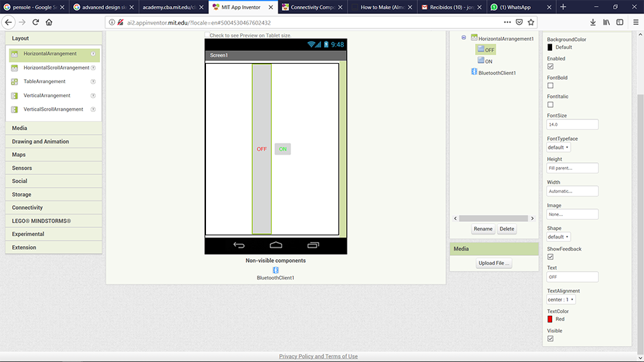Click the Rename button
This screenshot has height=362, width=644.
tap(483, 229)
